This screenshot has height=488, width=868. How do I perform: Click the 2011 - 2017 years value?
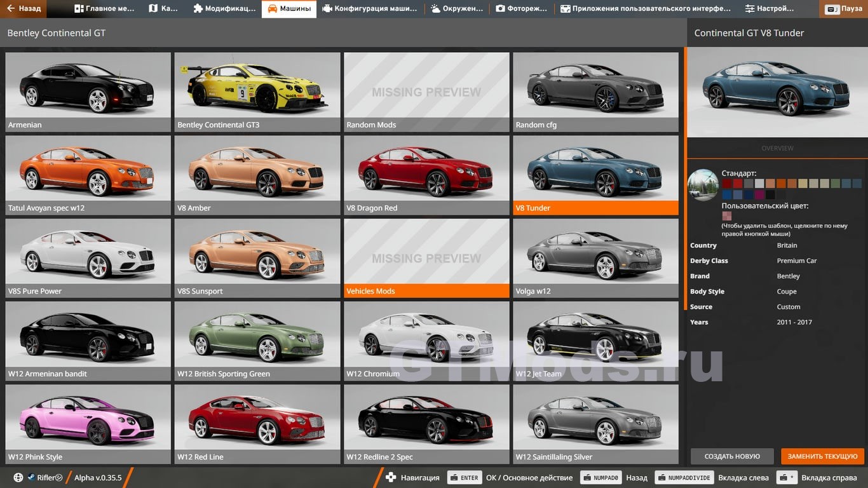(794, 322)
